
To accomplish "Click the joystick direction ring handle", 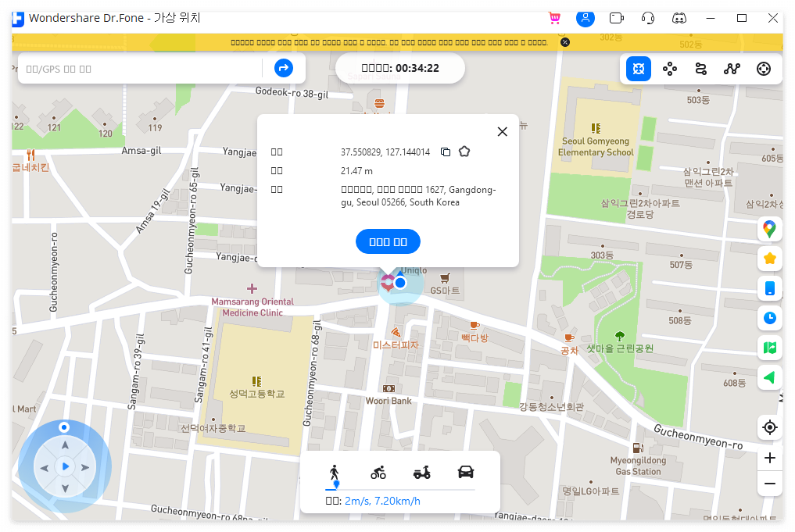I will (x=64, y=427).
